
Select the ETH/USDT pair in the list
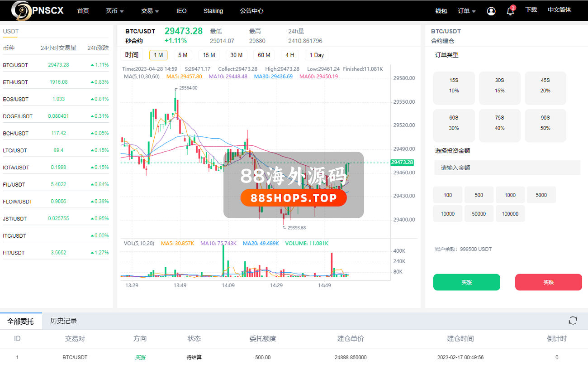[15, 82]
